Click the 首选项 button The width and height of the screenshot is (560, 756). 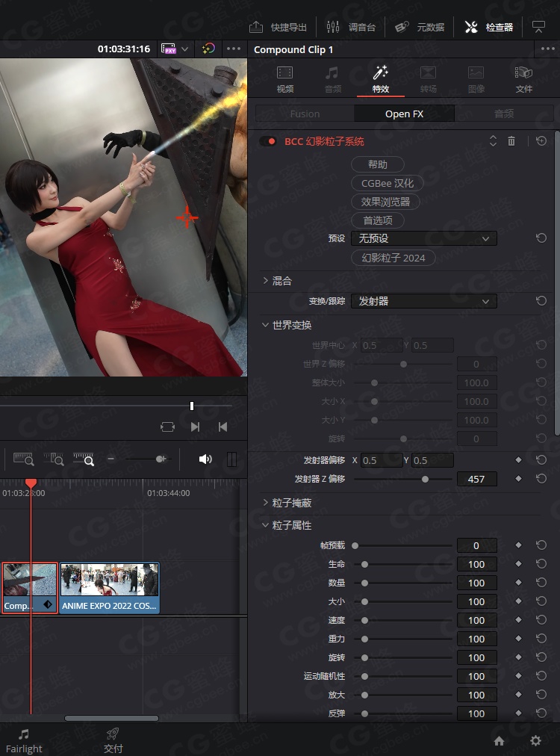pyautogui.click(x=378, y=220)
